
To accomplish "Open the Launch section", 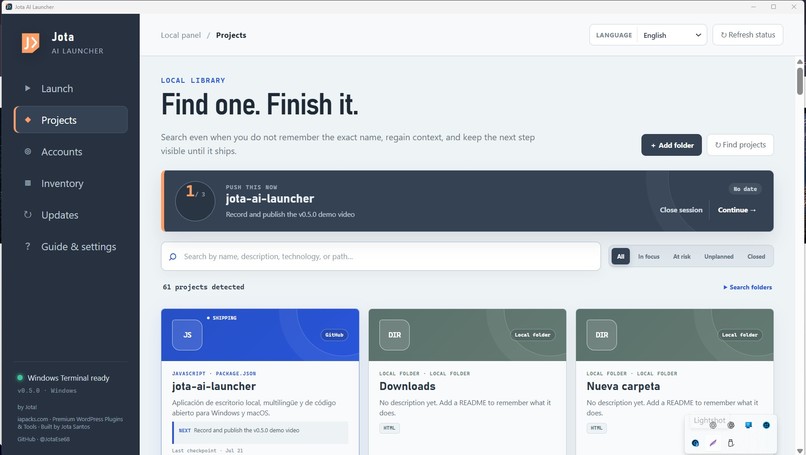I will coord(71,88).
